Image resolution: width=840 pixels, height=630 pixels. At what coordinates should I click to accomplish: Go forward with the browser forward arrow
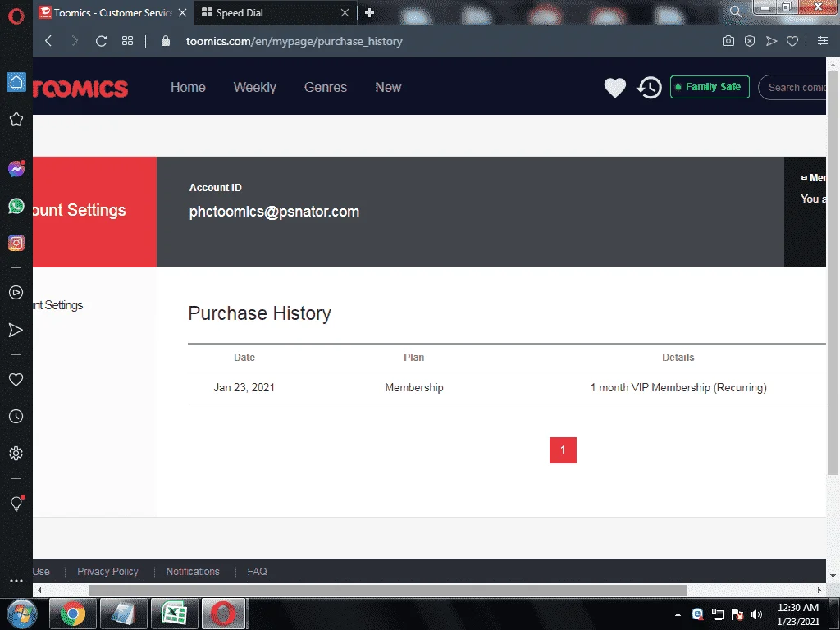75,41
